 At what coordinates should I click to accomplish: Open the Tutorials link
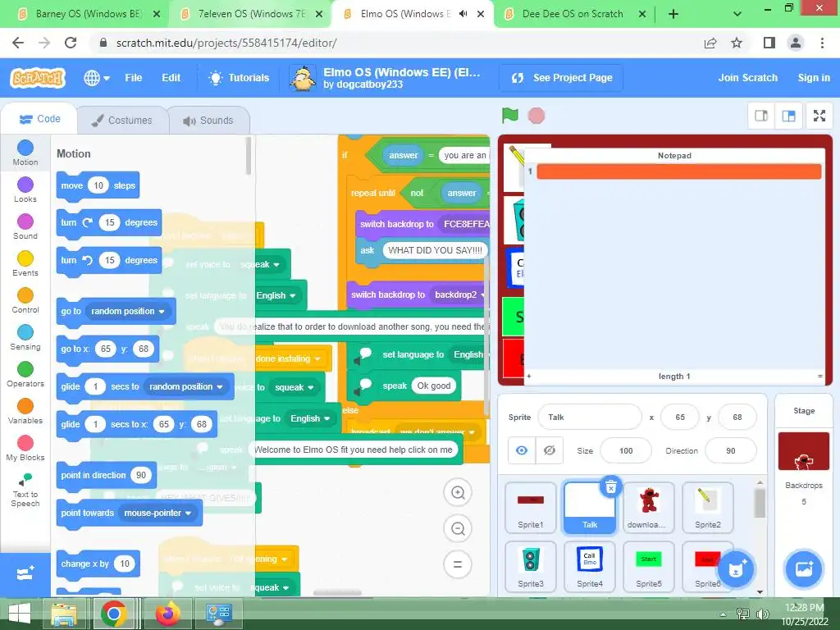pos(239,78)
